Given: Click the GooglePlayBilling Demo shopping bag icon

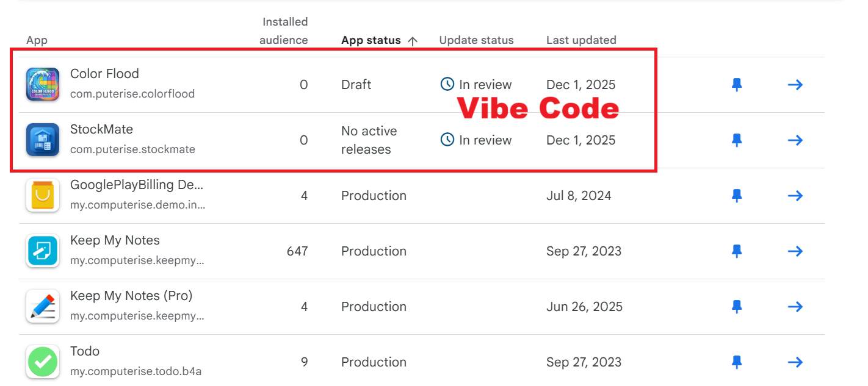Looking at the screenshot, I should click(x=43, y=195).
